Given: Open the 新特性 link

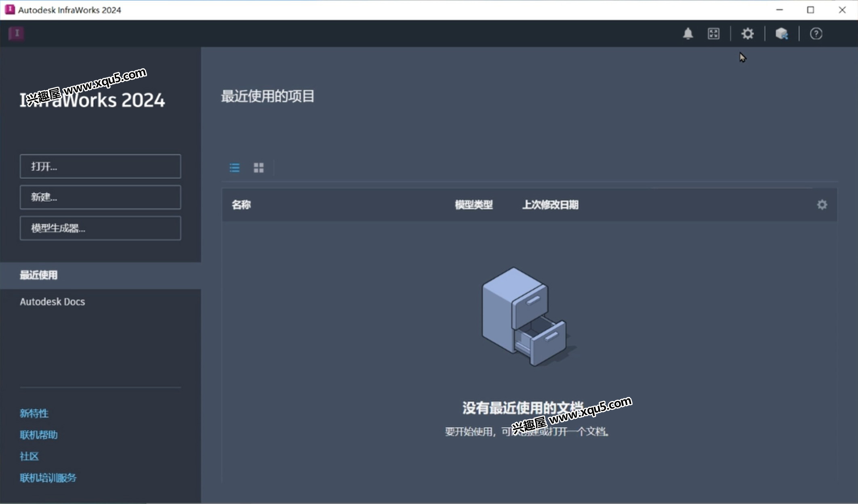Looking at the screenshot, I should click(x=34, y=413).
